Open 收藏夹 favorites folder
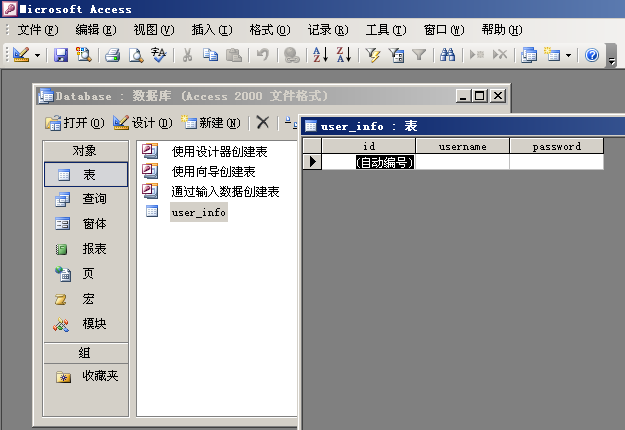 [x=86, y=376]
